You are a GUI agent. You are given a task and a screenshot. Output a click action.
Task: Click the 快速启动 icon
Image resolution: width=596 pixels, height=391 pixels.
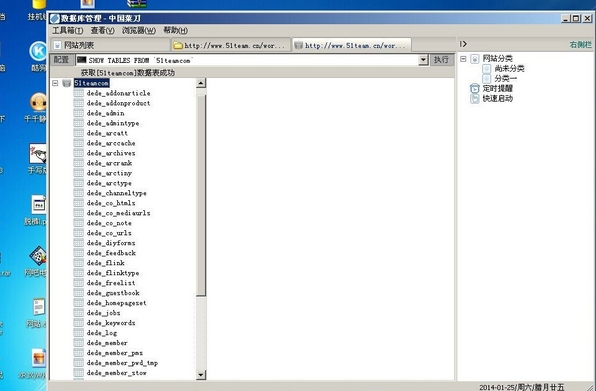(475, 98)
